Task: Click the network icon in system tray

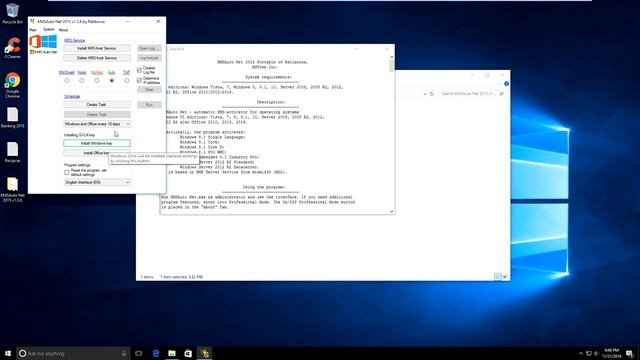Action: pyautogui.click(x=589, y=353)
